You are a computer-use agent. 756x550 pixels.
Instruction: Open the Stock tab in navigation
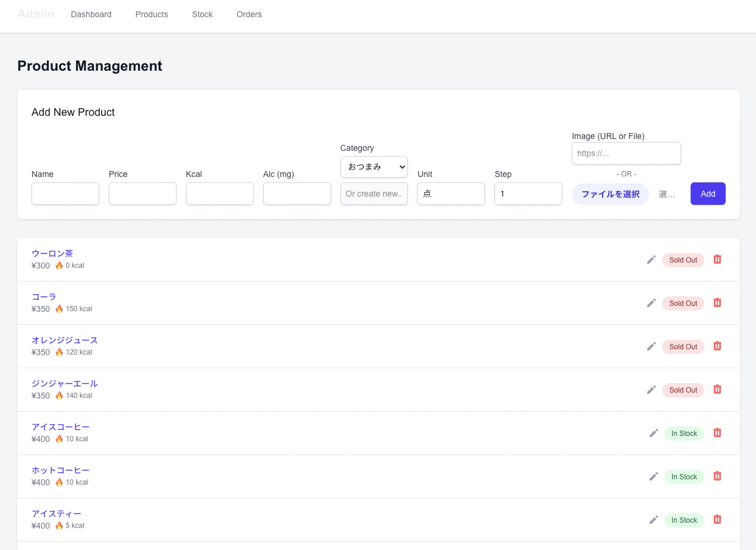click(x=202, y=14)
